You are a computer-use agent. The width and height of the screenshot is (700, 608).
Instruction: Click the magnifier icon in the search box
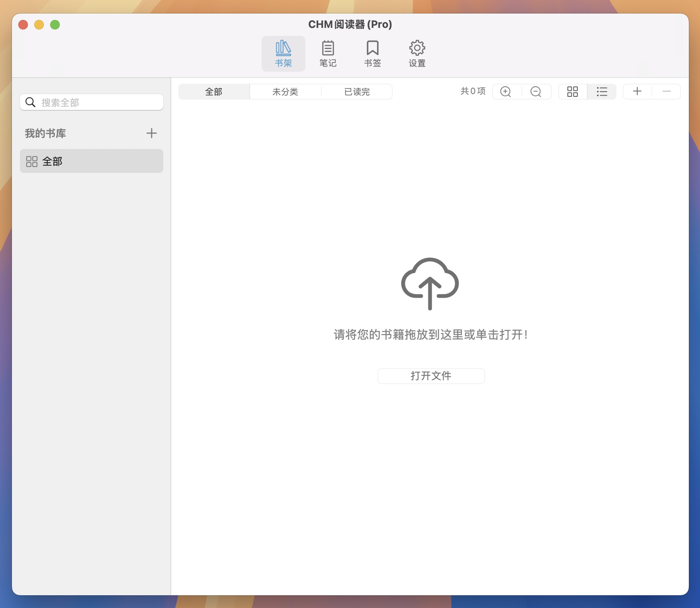31,102
